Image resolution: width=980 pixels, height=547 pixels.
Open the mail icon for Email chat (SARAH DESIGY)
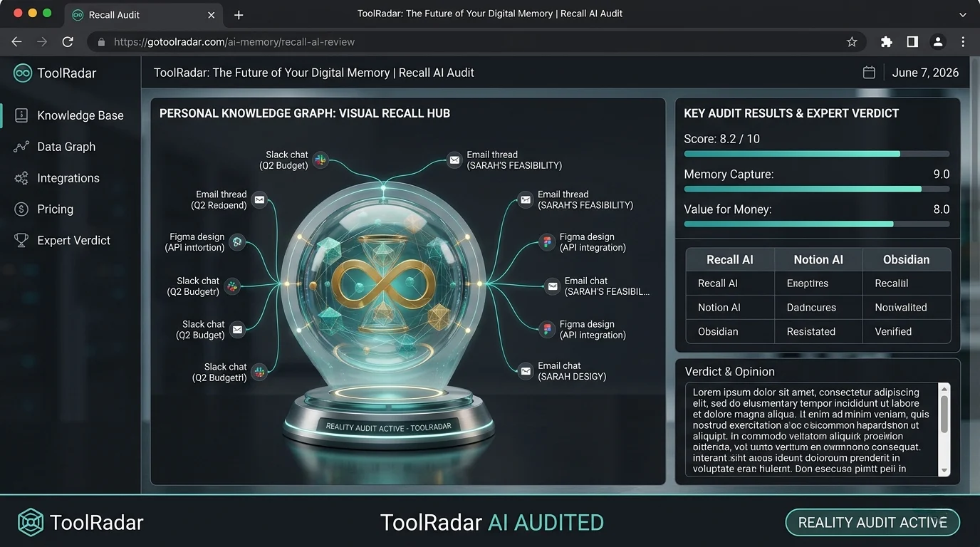pyautogui.click(x=526, y=371)
